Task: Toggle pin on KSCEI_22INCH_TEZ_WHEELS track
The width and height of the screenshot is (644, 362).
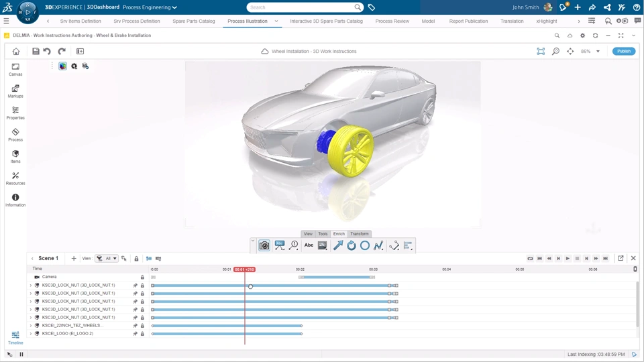Action: (135, 326)
